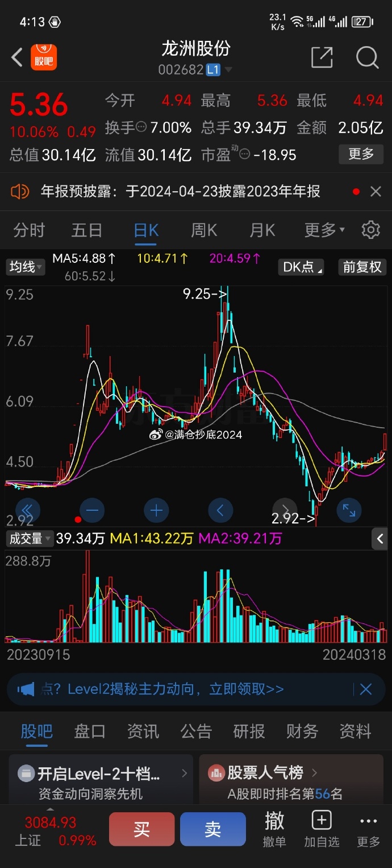Tap the Wi-Fi status icon
Screen dimensions: 392x868
coord(297,22)
